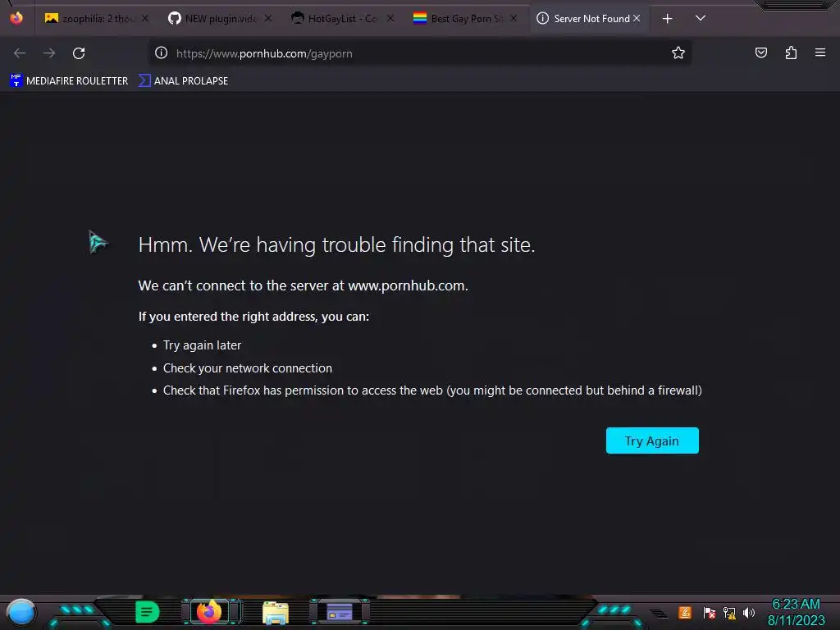840x630 pixels.
Task: Open the network status tray icon
Action: (729, 613)
